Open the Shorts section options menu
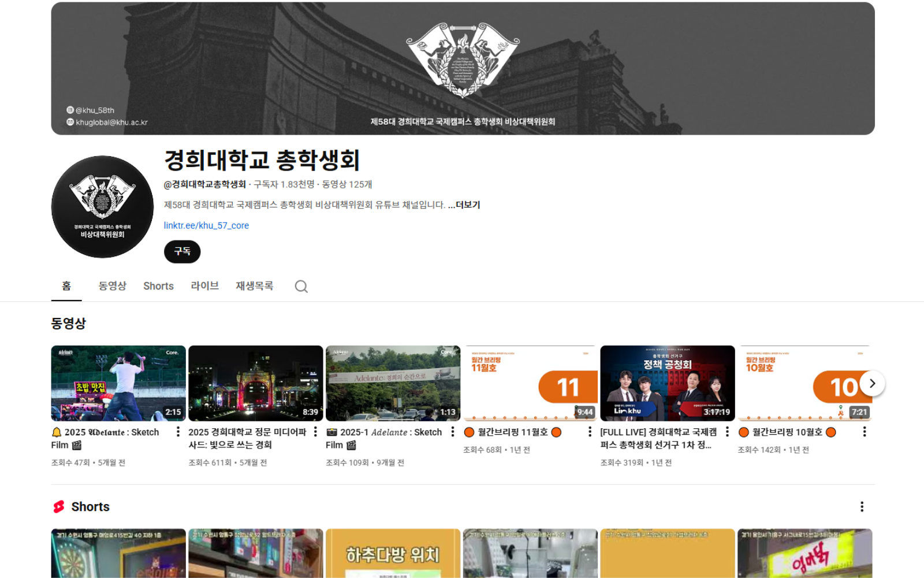Viewport: 924px width, 578px height. coord(862,507)
